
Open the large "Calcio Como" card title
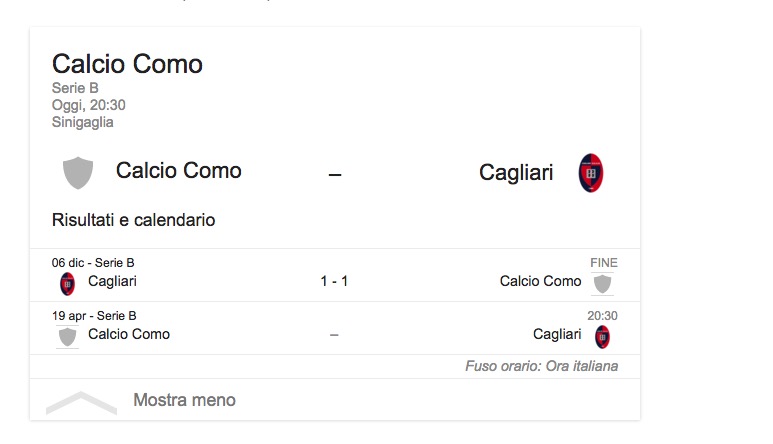click(x=127, y=64)
